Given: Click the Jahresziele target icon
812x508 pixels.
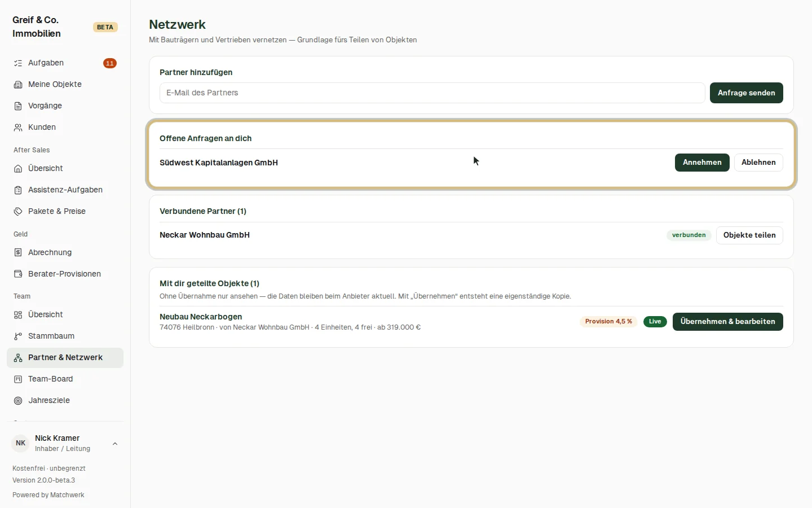Looking at the screenshot, I should tap(18, 401).
